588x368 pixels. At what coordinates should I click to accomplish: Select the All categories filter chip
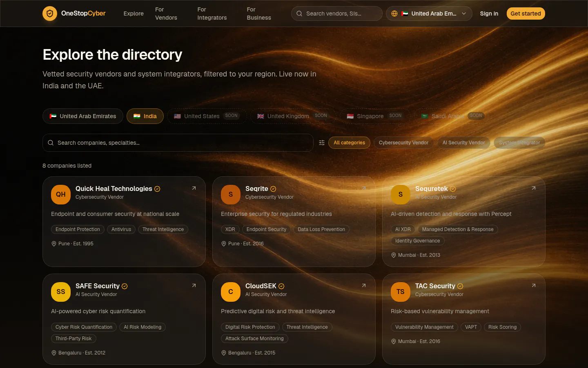click(x=349, y=143)
